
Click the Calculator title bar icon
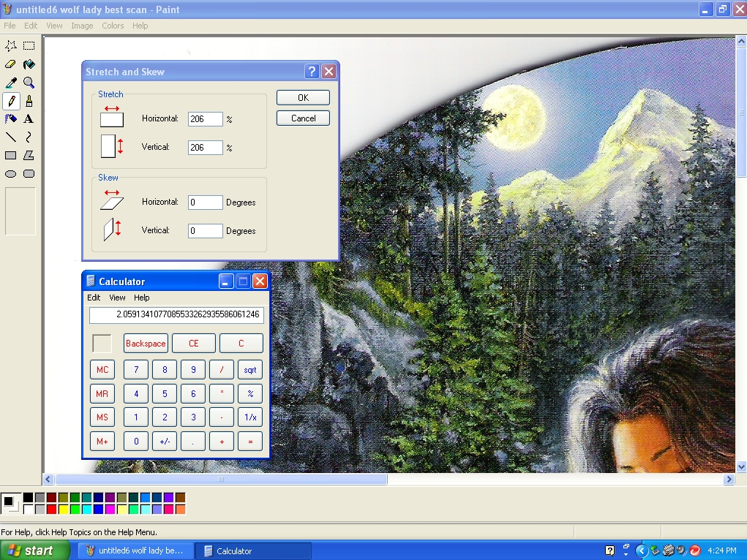pos(91,281)
